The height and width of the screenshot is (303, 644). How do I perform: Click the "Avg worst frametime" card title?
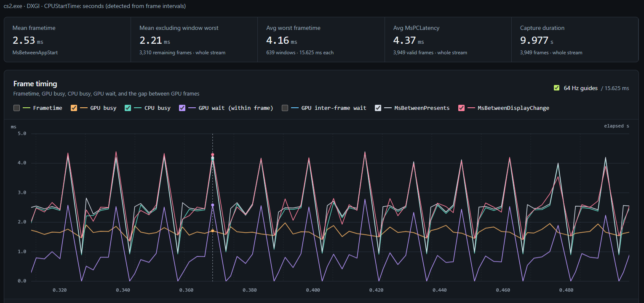294,28
